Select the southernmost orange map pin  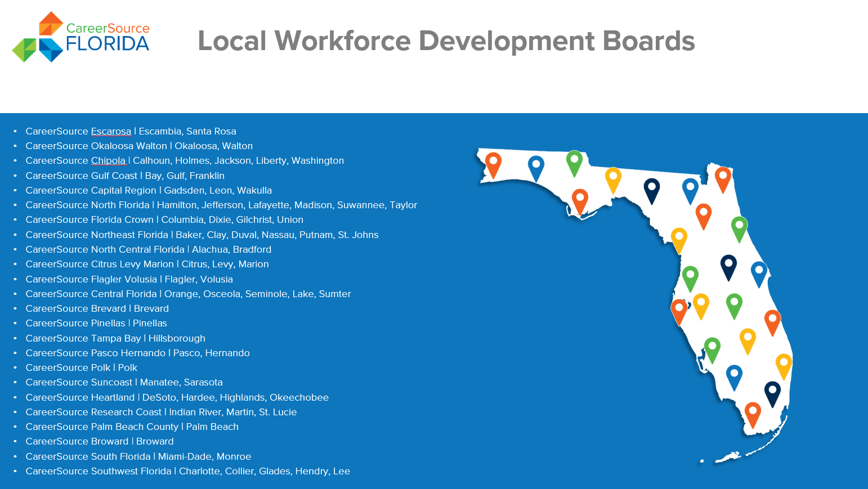tap(753, 414)
